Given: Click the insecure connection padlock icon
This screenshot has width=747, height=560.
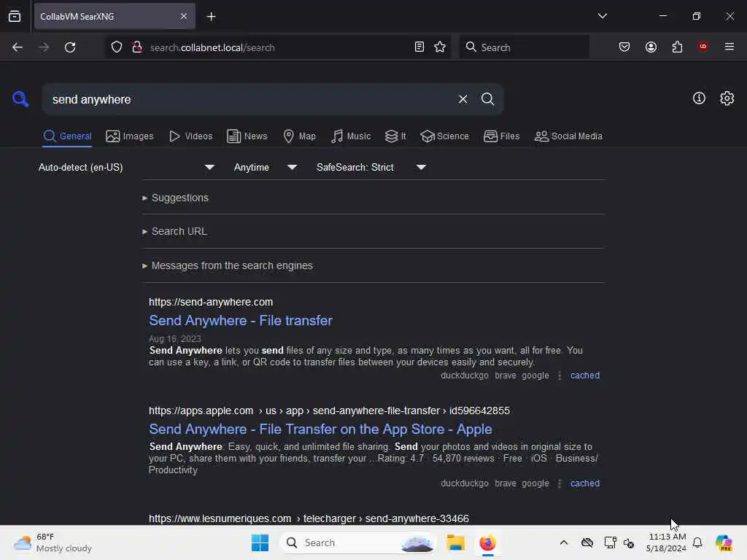Looking at the screenshot, I should coord(136,47).
